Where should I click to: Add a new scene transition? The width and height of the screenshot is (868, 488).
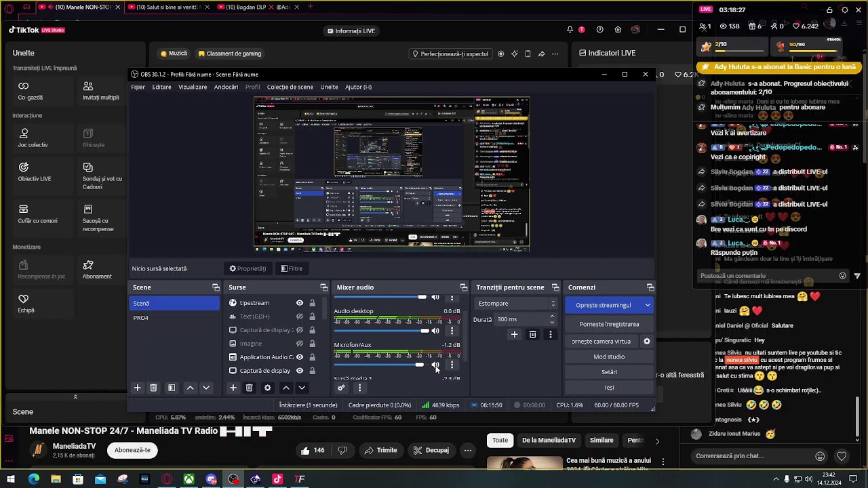(514, 334)
